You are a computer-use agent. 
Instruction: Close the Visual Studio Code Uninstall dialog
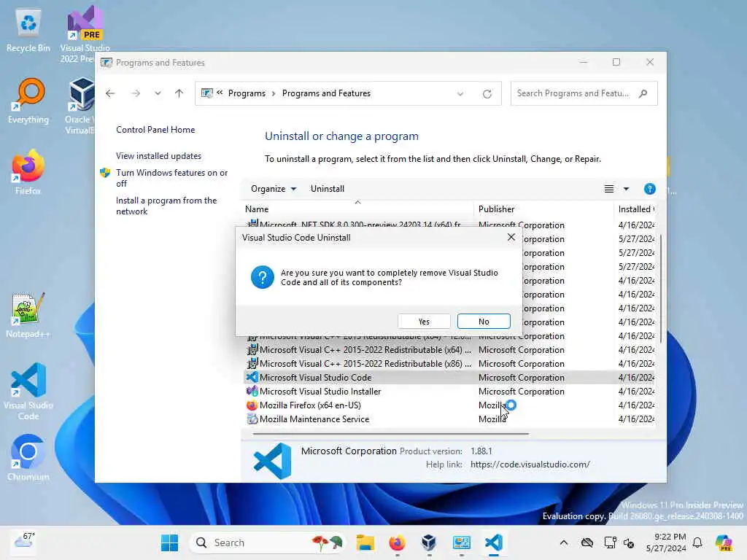click(511, 237)
